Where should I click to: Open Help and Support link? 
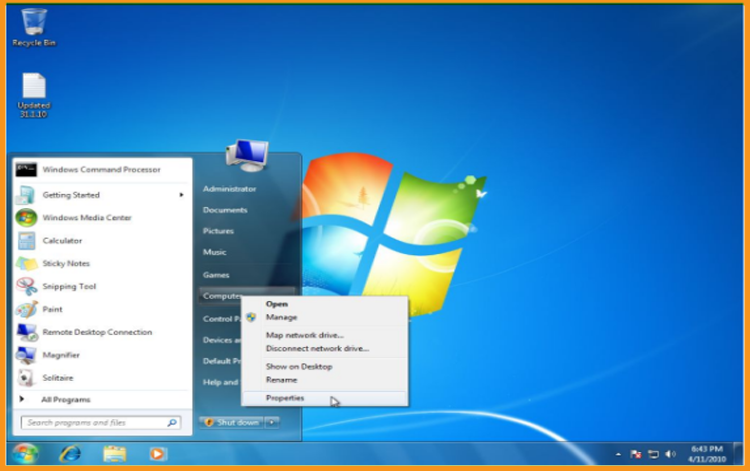221,382
